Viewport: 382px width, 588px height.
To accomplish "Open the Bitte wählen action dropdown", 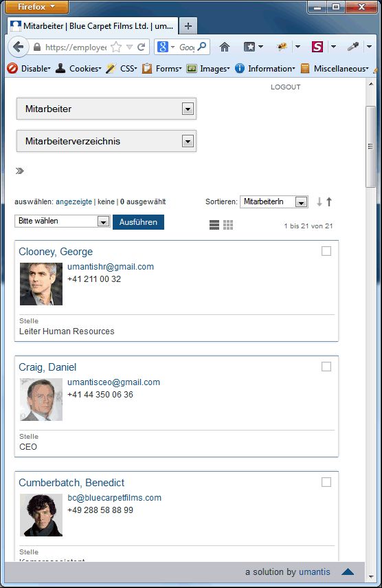I will coord(62,221).
